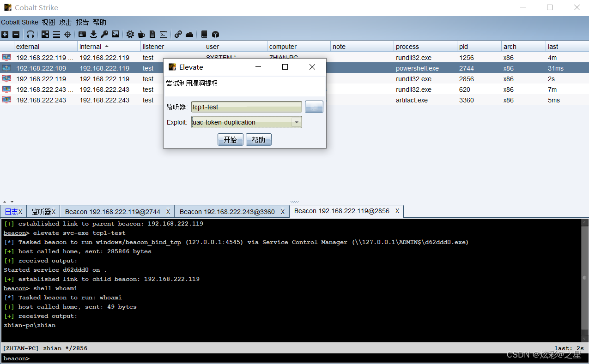The width and height of the screenshot is (589, 364).
Task: Click the 开始 button in Elevate
Action: point(231,140)
